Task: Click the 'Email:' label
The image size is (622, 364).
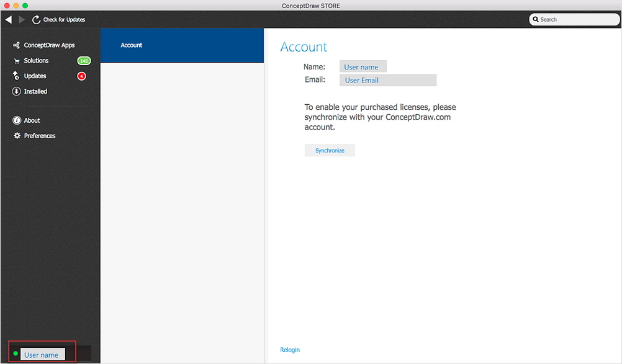Action: pos(315,79)
